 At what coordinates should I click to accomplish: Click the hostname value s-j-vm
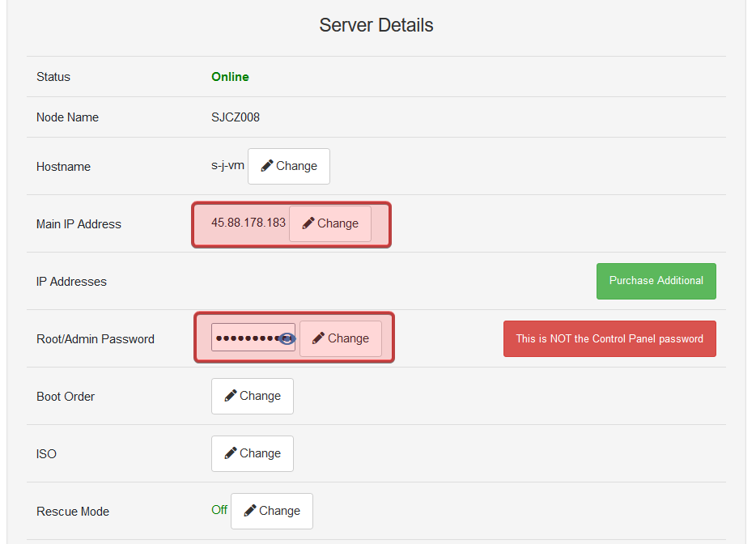click(x=227, y=166)
